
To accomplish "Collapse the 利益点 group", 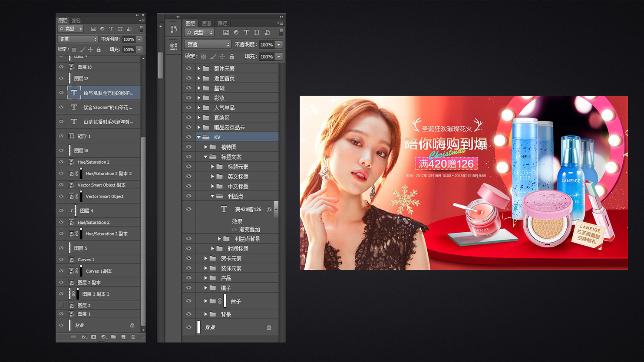I will (213, 196).
